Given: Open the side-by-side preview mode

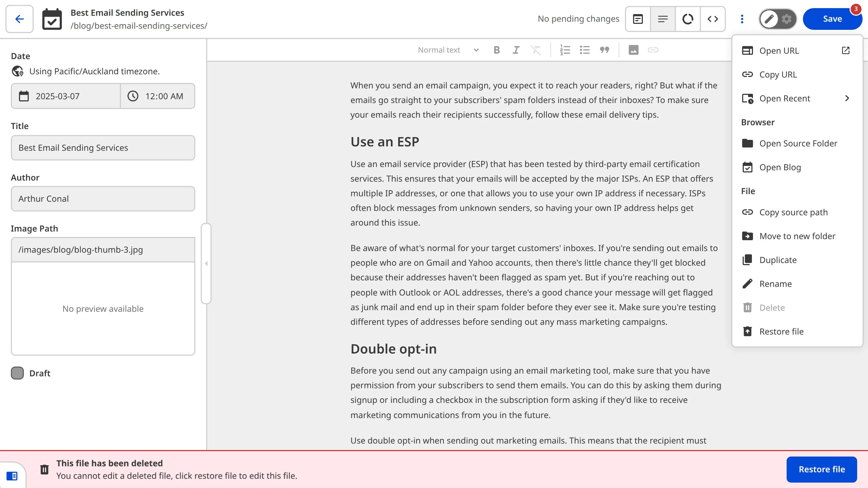Looking at the screenshot, I should [638, 19].
